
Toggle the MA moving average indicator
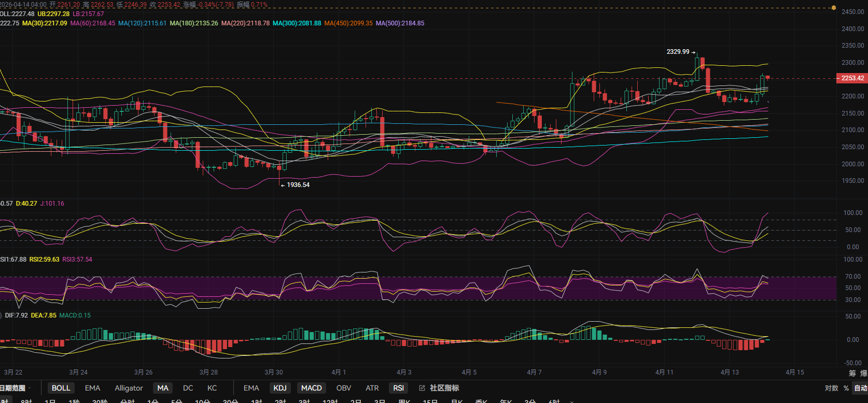[163, 388]
